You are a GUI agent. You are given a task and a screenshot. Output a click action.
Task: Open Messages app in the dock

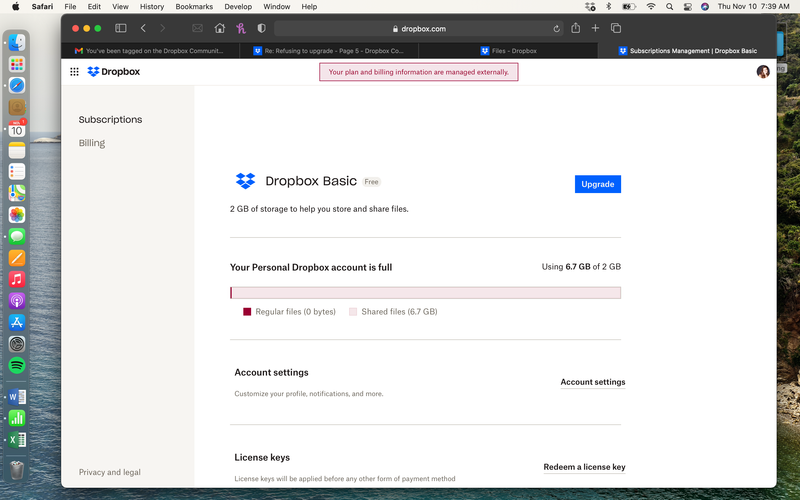click(17, 236)
